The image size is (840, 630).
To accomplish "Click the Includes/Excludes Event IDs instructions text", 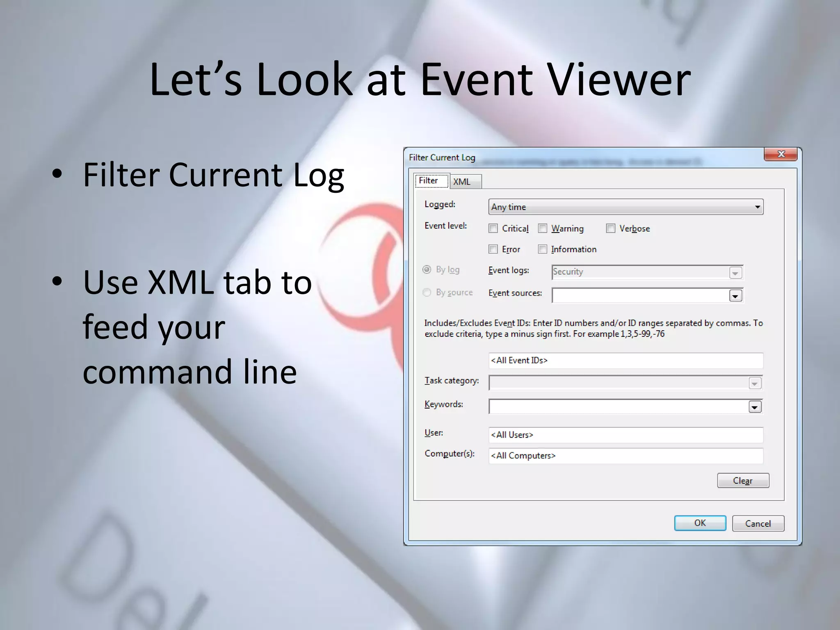I will 593,329.
